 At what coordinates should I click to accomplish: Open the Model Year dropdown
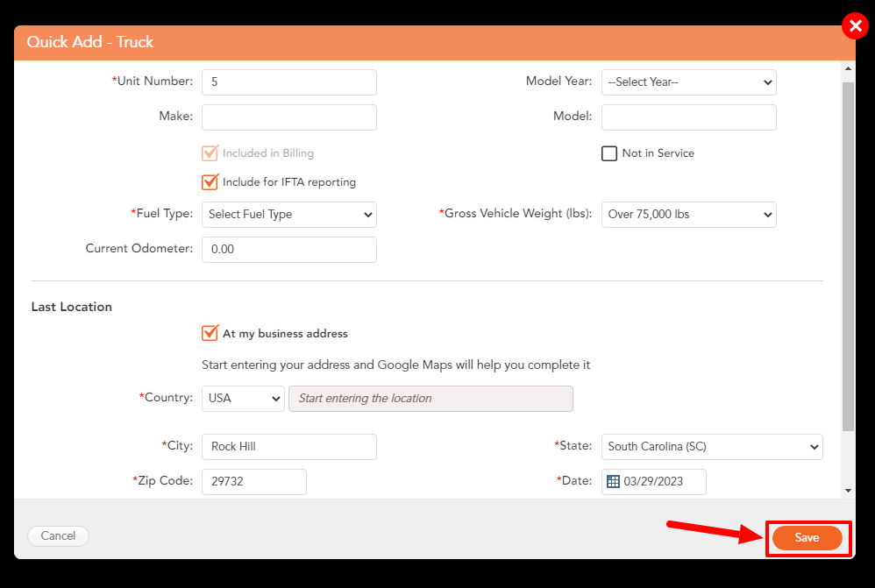(688, 82)
